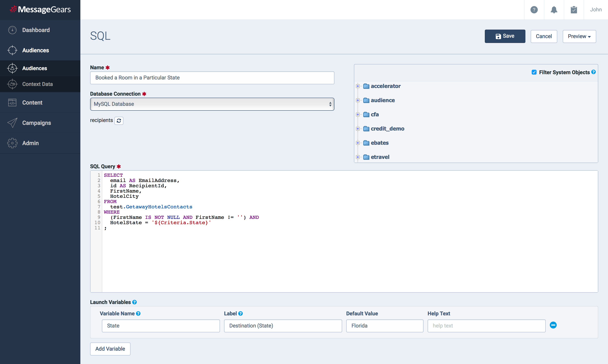Open the help question mark icon in header
Screen dimensions: 608x364
coord(534,10)
